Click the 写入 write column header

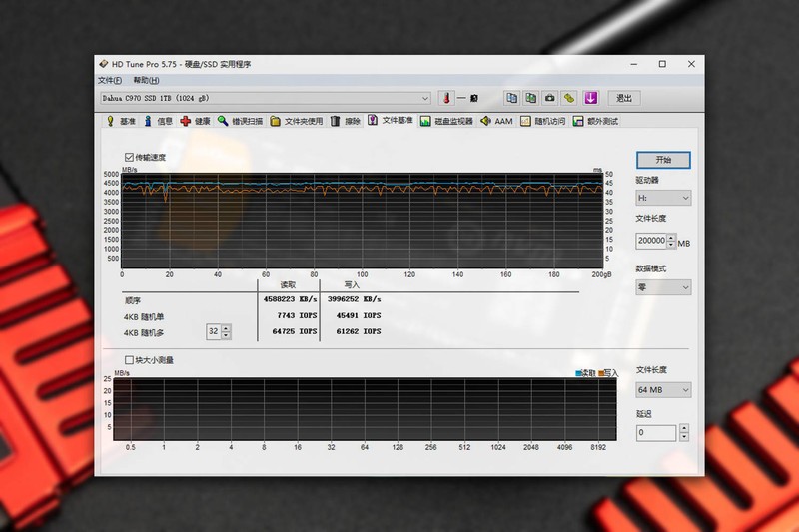click(352, 285)
